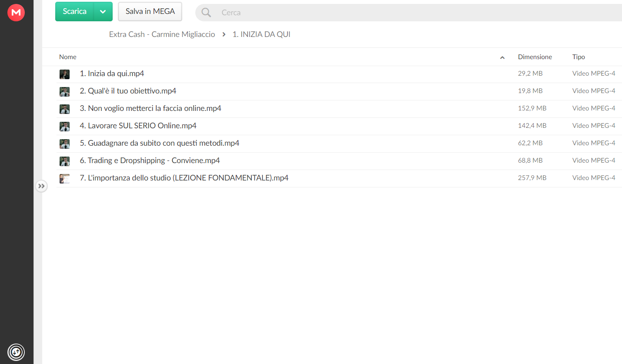This screenshot has height=364, width=622.
Task: Click thumbnail of 3. Non voglio metterci la faccia
Action: [64, 109]
